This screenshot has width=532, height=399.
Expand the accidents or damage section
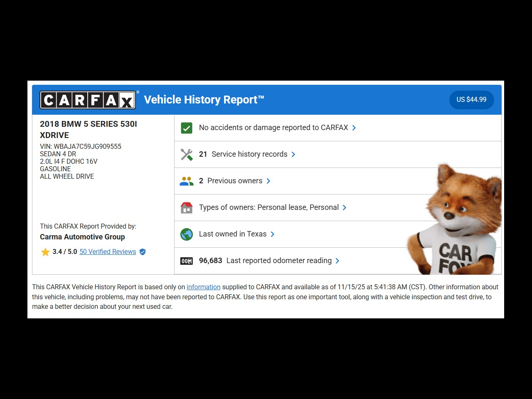(x=354, y=128)
